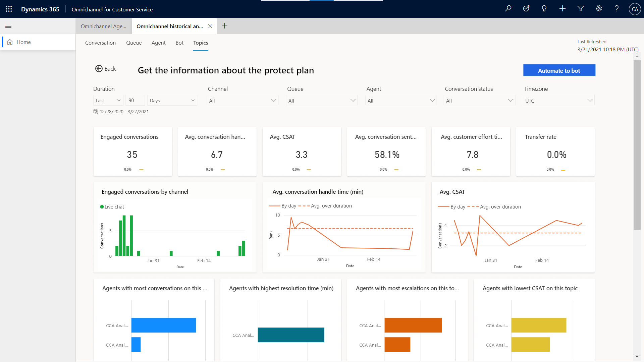Click the settings gear icon

pos(598,9)
